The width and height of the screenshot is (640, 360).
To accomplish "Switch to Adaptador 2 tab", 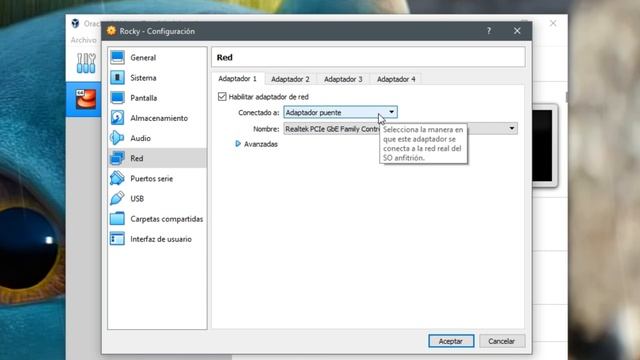I will coord(290,79).
